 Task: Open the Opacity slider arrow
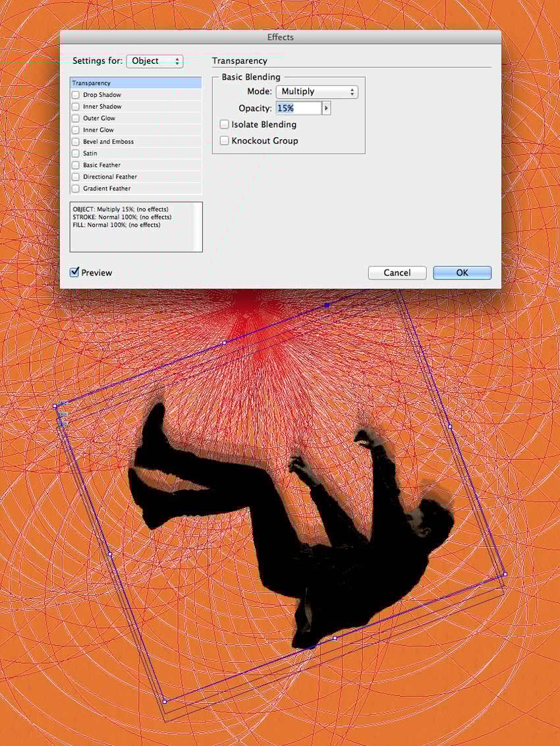click(x=326, y=108)
